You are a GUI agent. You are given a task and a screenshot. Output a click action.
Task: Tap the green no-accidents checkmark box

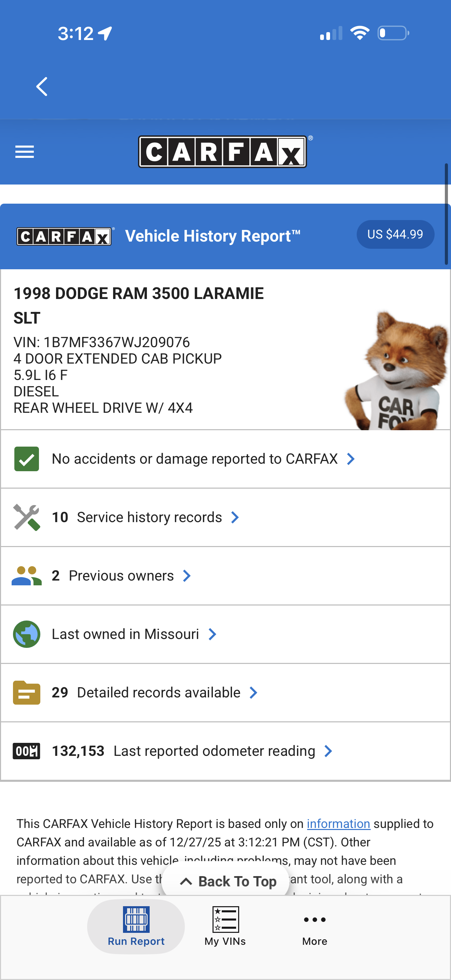(27, 459)
